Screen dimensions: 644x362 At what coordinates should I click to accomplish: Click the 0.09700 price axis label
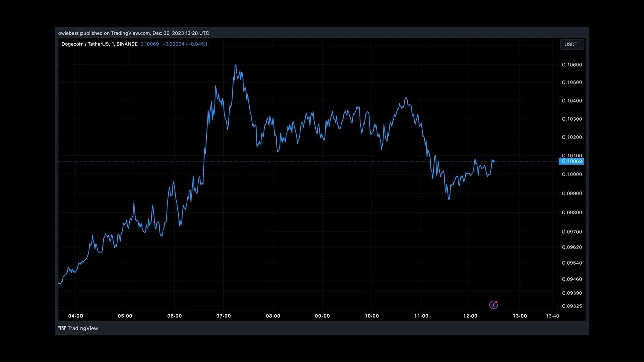572,232
